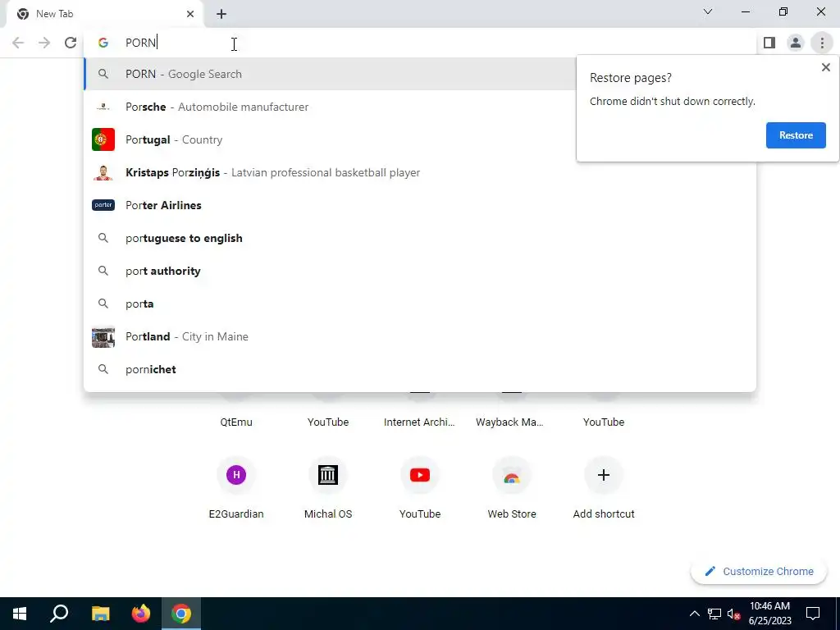Open the Michal OS shortcut
This screenshot has height=630, width=840.
328,487
